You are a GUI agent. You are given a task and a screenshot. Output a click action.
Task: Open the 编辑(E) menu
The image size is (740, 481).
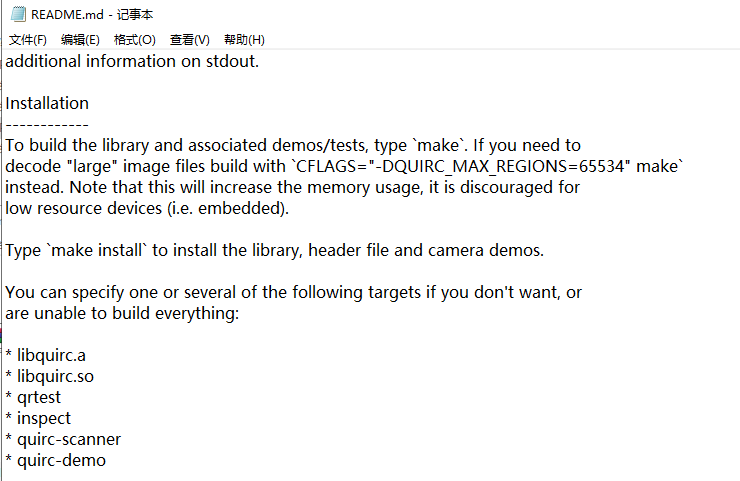(x=80, y=40)
